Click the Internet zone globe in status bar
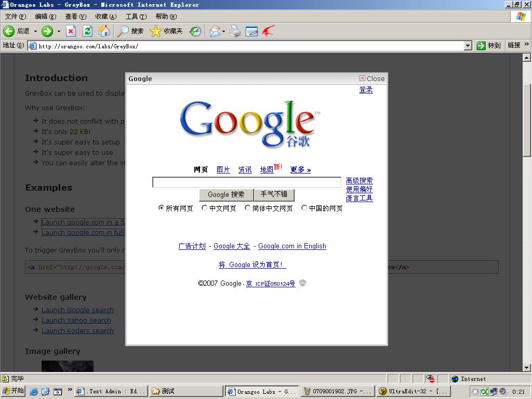The image size is (532, 399). pos(455,379)
